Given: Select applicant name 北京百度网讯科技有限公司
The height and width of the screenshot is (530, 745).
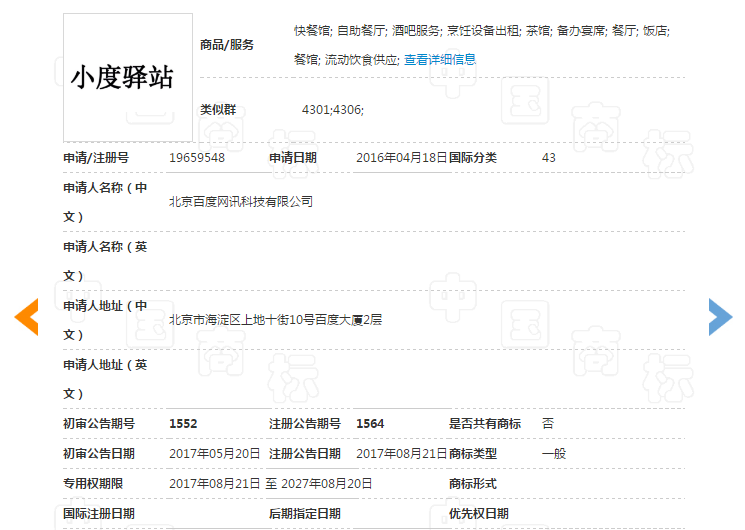Looking at the screenshot, I should point(241,202).
